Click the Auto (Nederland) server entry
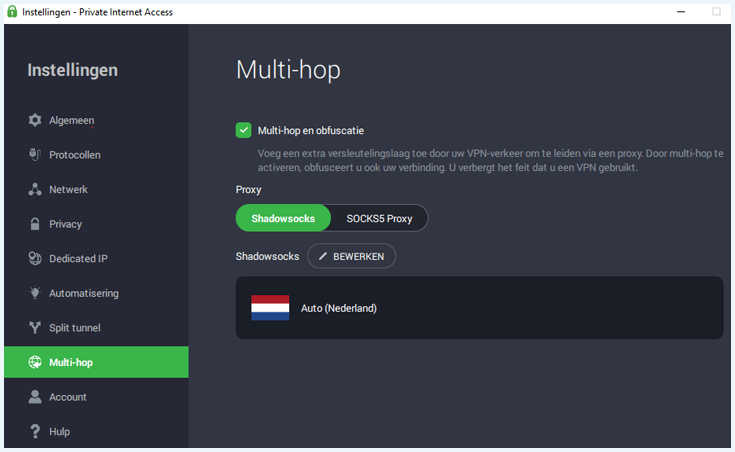The image size is (735, 452). [x=479, y=308]
